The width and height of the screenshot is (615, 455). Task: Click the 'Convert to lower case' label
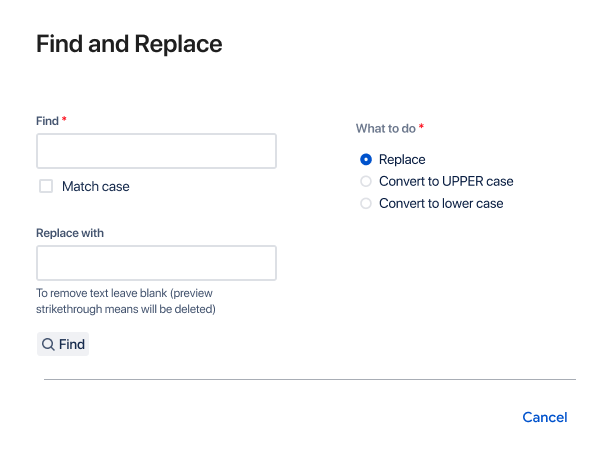[x=441, y=204]
